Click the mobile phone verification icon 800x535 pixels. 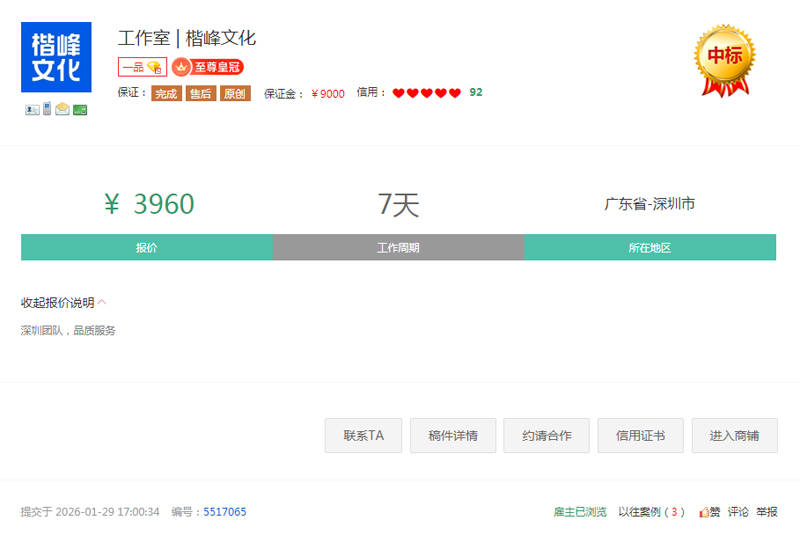click(46, 109)
